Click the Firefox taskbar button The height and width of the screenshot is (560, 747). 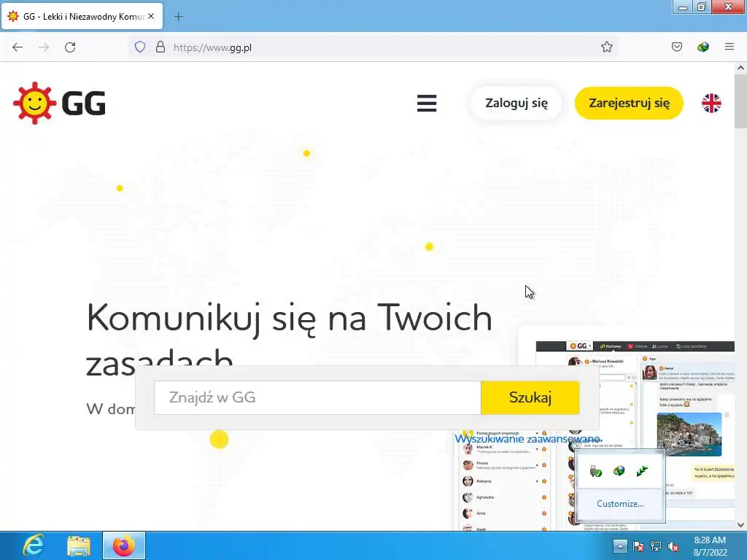click(x=123, y=545)
